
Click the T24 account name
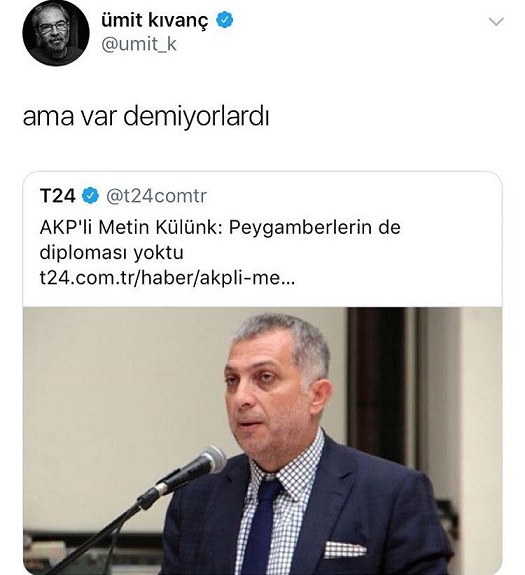[58, 195]
